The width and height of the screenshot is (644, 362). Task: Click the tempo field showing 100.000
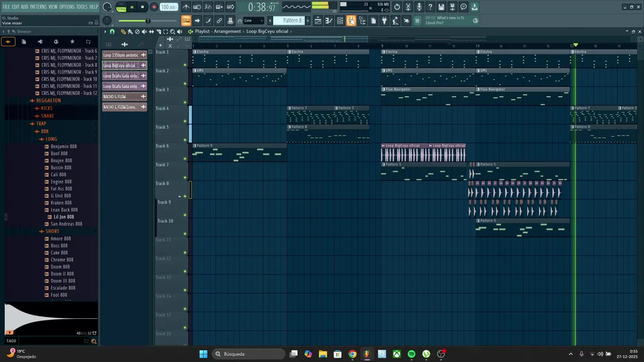click(169, 7)
